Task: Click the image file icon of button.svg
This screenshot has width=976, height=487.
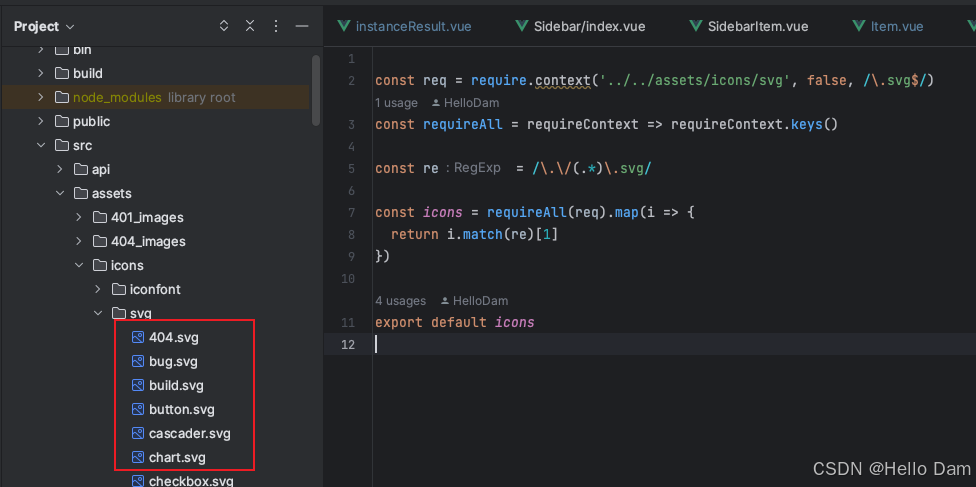Action: coord(138,409)
